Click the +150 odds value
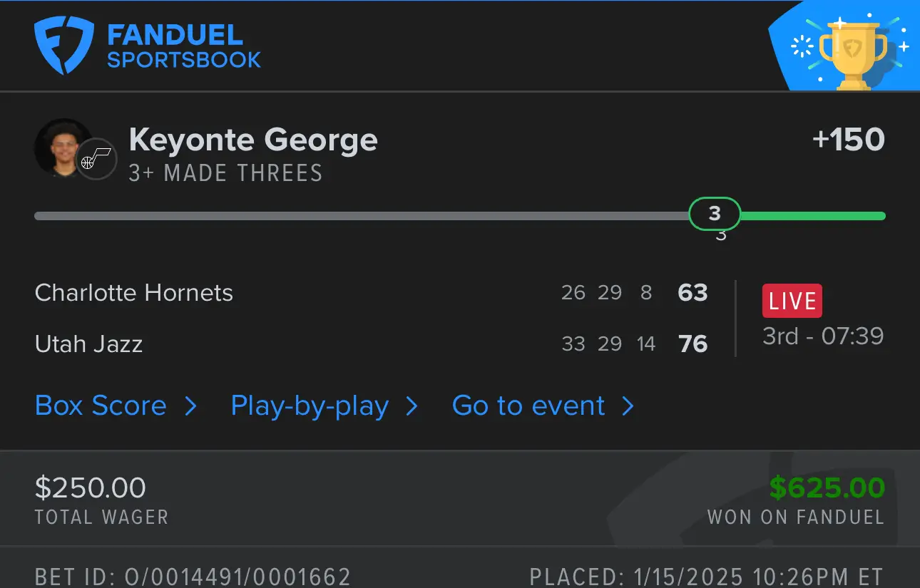The image size is (920, 588). pyautogui.click(x=848, y=140)
